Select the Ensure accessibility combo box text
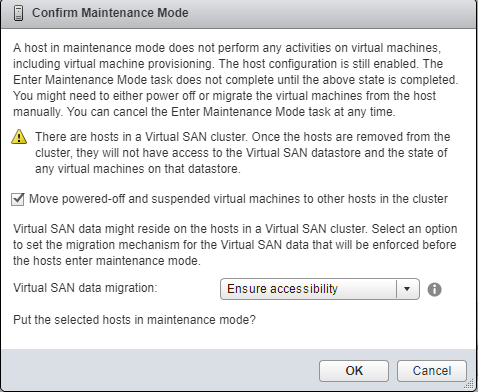 click(282, 289)
